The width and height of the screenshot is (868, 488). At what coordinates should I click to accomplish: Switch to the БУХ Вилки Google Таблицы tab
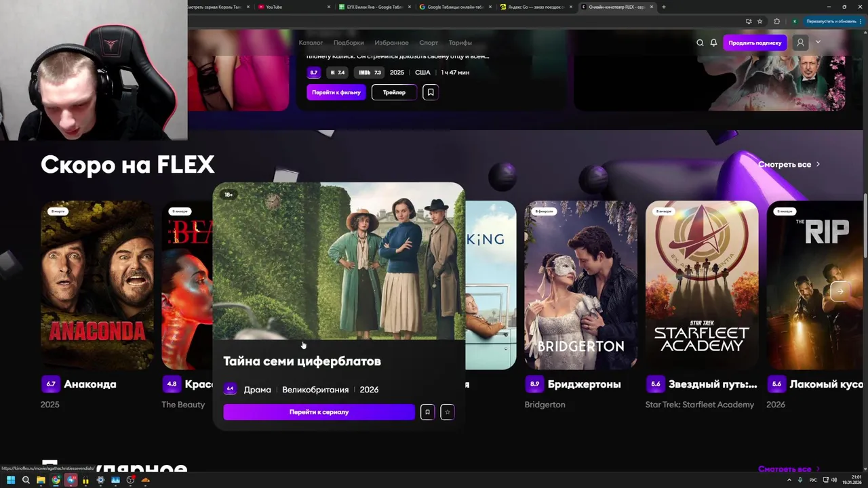tap(374, 7)
